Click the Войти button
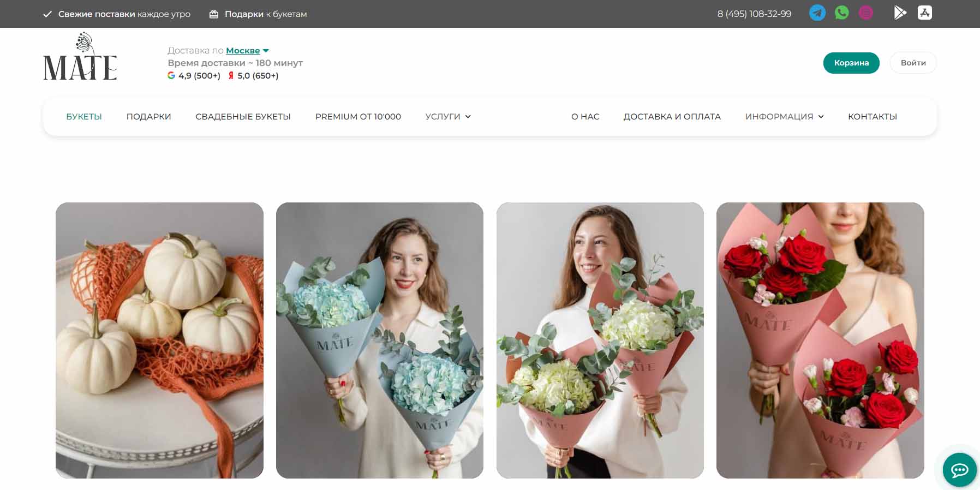Viewport: 980px width, 490px height. 913,63
